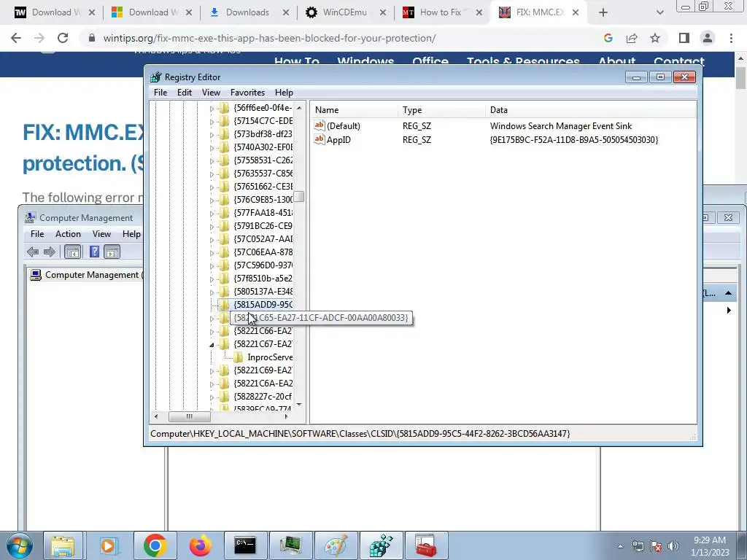Expand the {57154C7C-EDE key
Image resolution: width=747 pixels, height=560 pixels.
(212, 122)
